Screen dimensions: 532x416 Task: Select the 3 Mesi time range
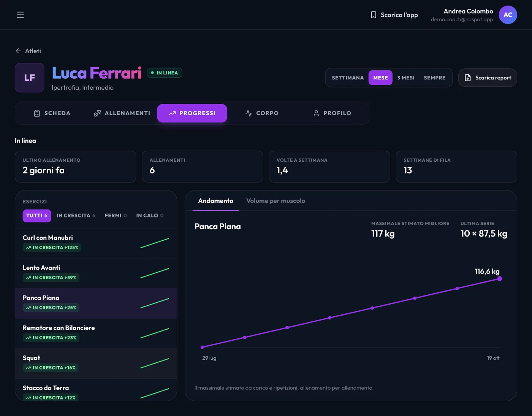[x=406, y=78]
